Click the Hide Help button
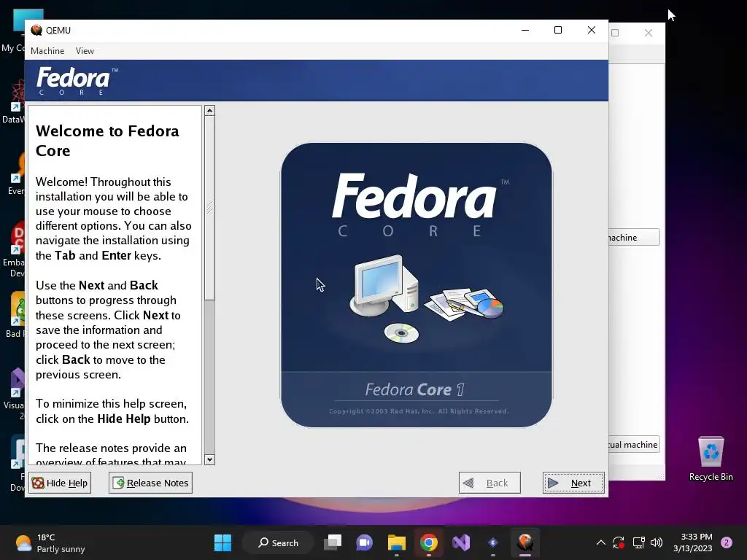Viewport: 747px width, 560px height. point(60,483)
